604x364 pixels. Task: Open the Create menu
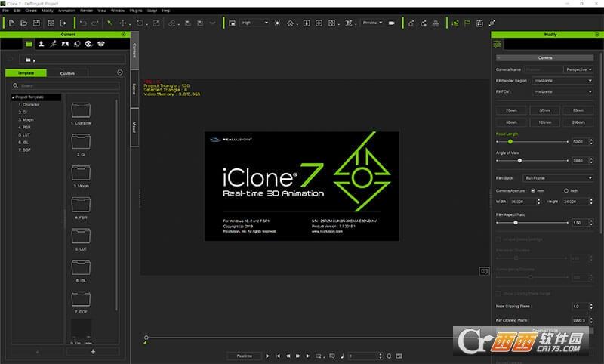pyautogui.click(x=31, y=11)
